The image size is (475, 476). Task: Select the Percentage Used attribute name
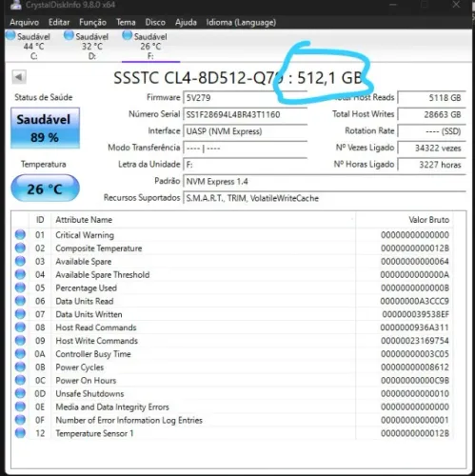pyautogui.click(x=87, y=288)
